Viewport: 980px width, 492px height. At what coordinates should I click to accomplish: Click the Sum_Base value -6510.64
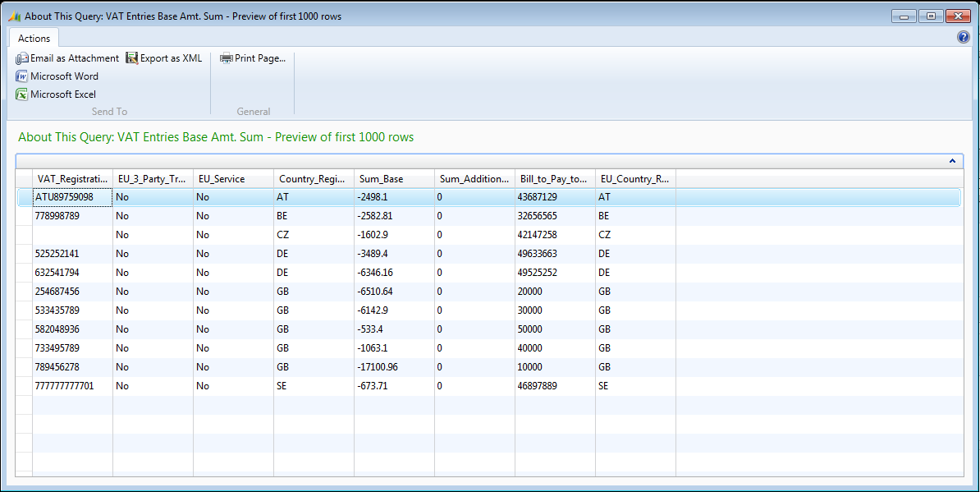395,292
